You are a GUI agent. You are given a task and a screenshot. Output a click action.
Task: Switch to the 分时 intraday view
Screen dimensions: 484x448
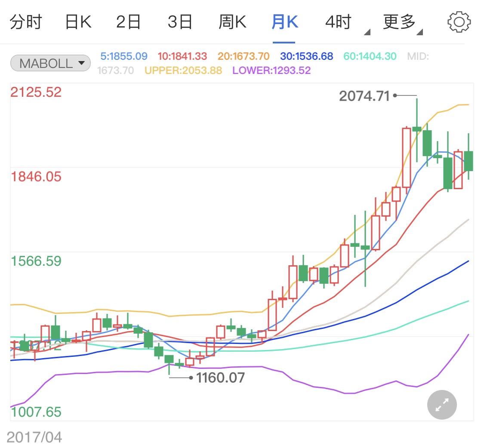point(26,22)
